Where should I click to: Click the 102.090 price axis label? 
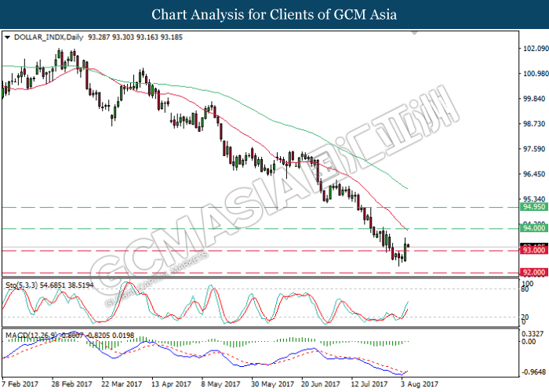tap(534, 49)
